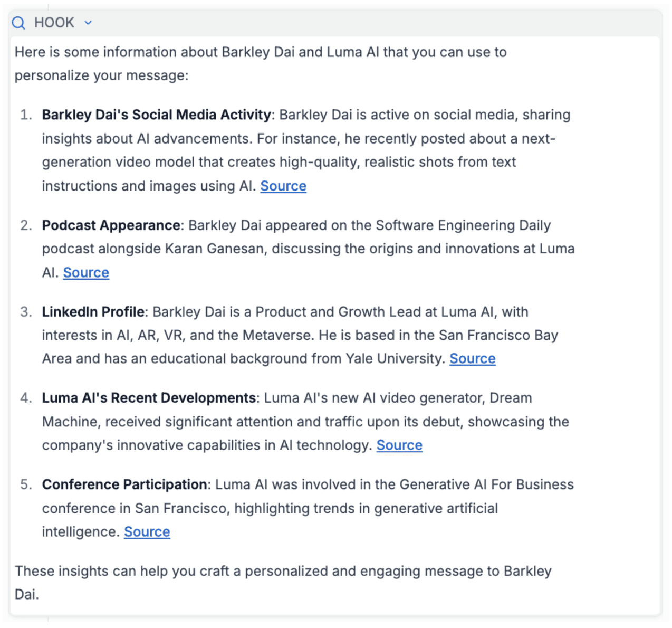Select the bold "LinkedIn Profile" heading
Image resolution: width=672 pixels, height=628 pixels.
coord(93,312)
